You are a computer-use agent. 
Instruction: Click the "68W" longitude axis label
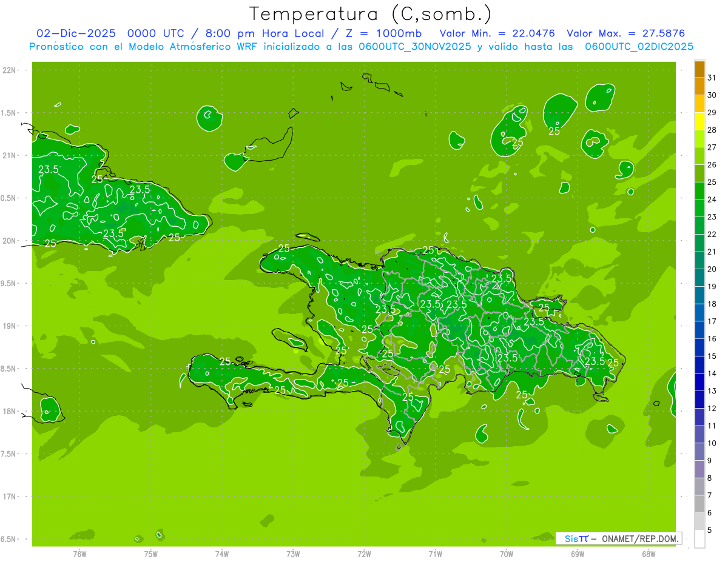pos(649,554)
